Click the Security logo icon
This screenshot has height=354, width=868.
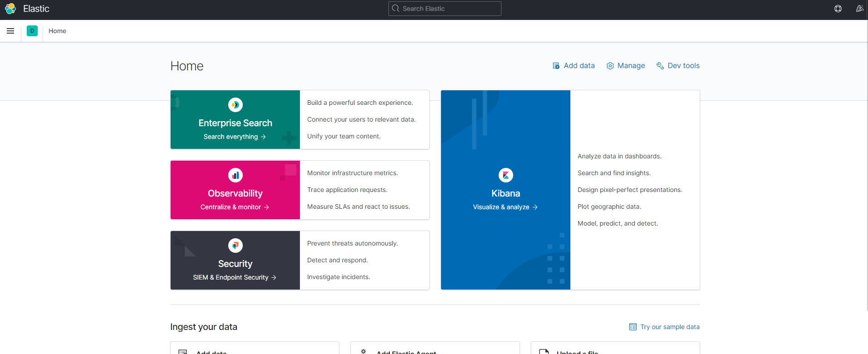click(235, 246)
